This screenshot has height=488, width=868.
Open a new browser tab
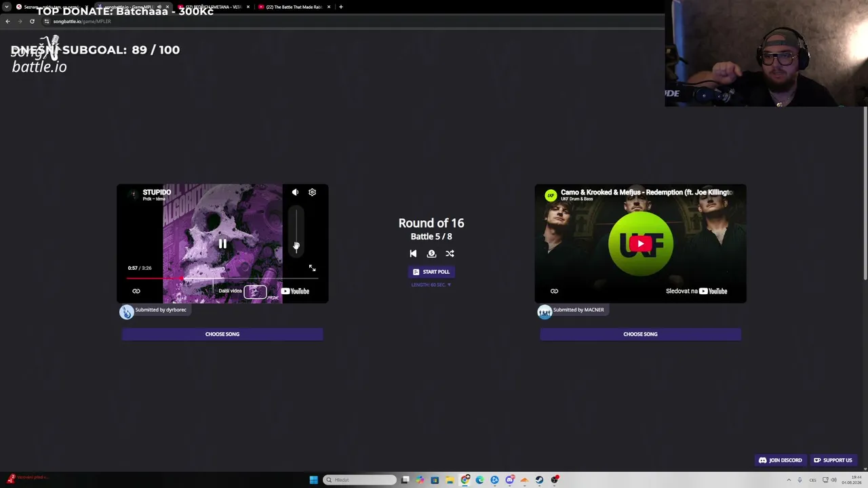(x=341, y=7)
